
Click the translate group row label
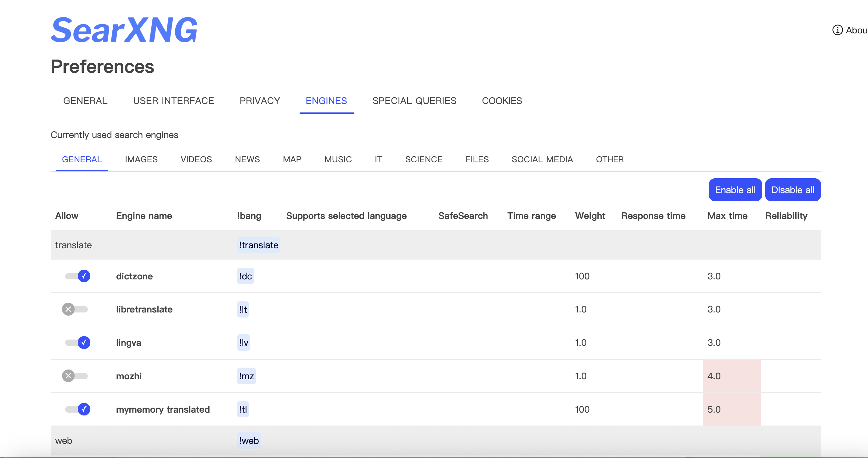(x=73, y=245)
